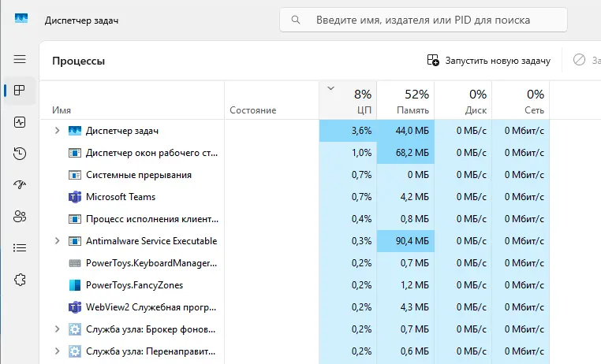The height and width of the screenshot is (364, 601).
Task: Click the Сеть column header
Action: pyautogui.click(x=521, y=100)
